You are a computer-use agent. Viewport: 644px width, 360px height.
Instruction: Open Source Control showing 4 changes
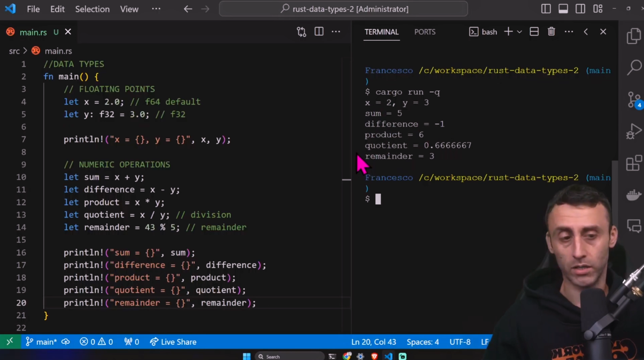pos(634,100)
